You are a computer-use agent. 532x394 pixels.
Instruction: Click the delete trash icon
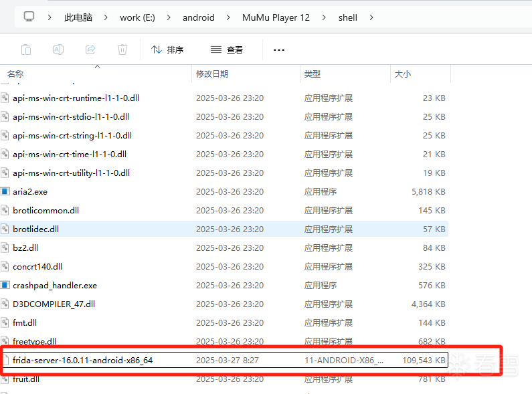[122, 50]
